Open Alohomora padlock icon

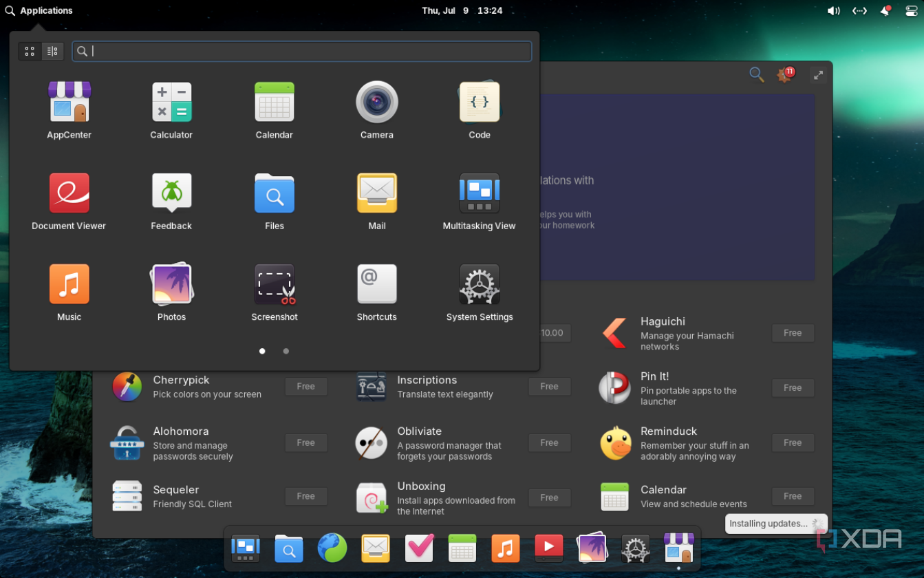click(127, 443)
